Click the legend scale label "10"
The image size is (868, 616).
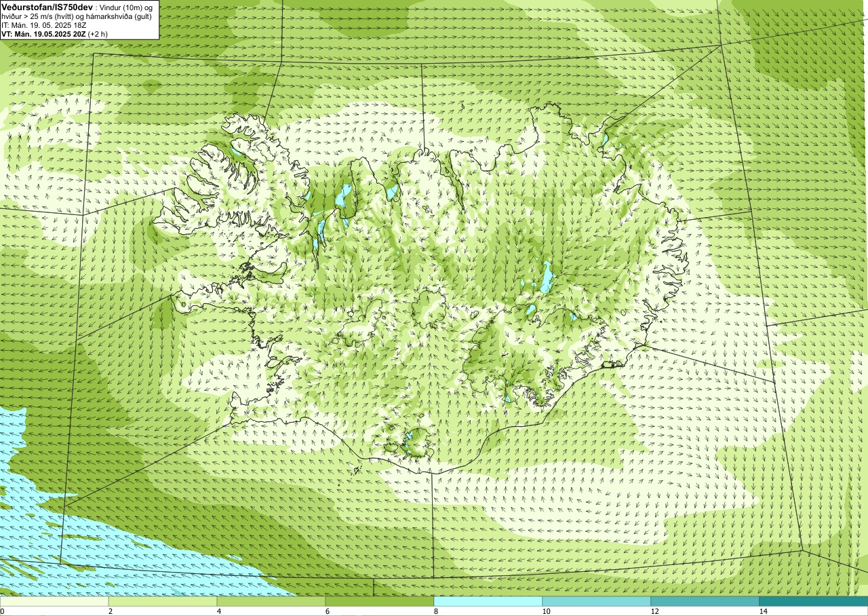click(546, 611)
